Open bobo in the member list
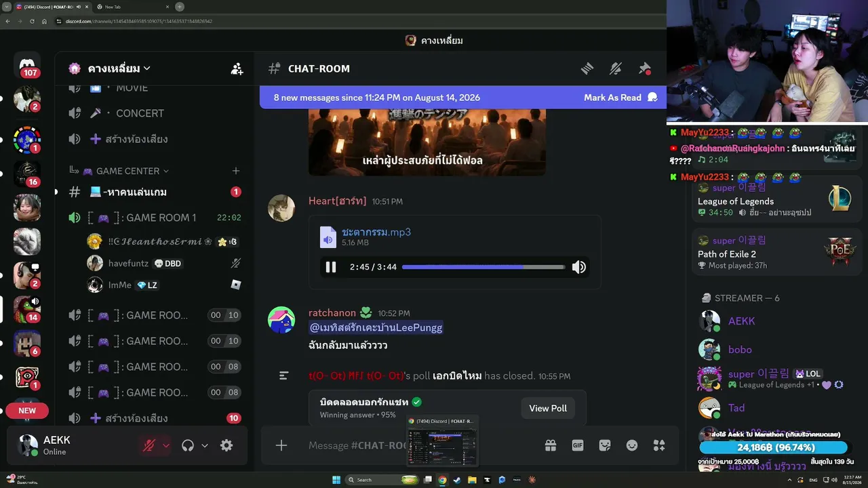This screenshot has height=488, width=868. pos(739,350)
